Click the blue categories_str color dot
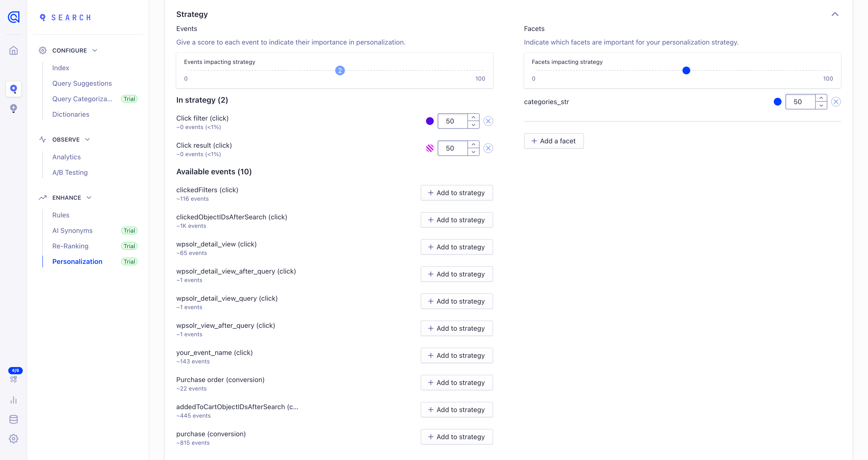Screen dimensions: 868x460 777,102
